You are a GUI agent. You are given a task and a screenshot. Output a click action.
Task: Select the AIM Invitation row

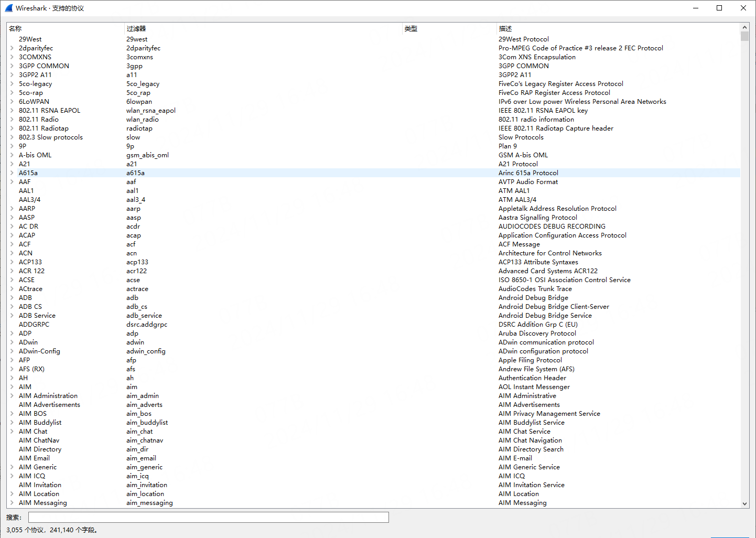(x=373, y=485)
